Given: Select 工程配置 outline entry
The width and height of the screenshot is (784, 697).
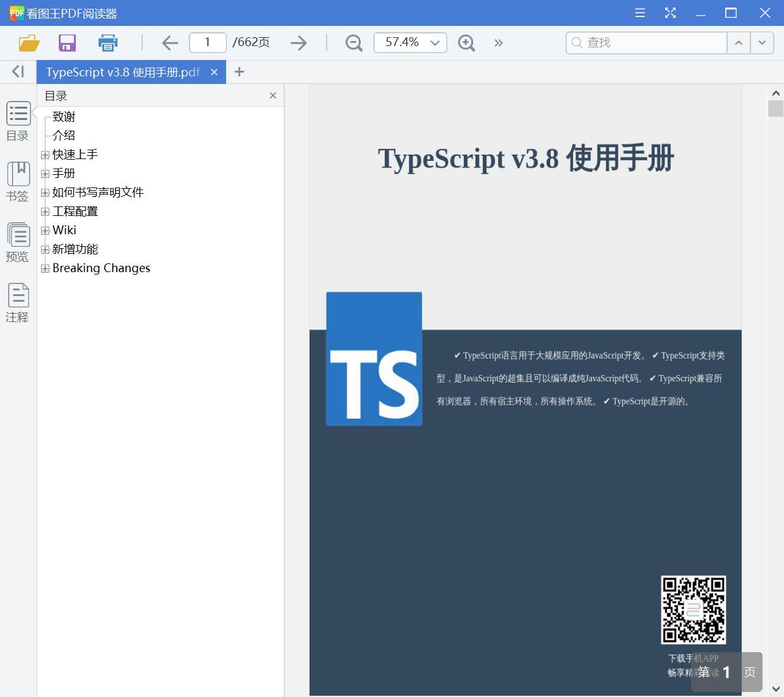Looking at the screenshot, I should tap(75, 211).
